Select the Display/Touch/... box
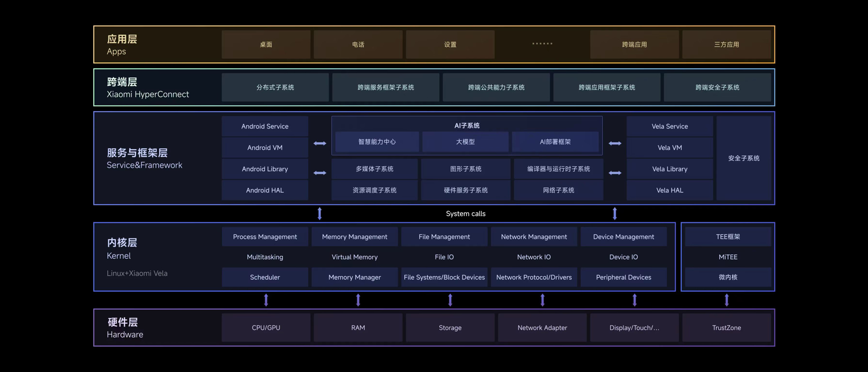This screenshot has height=372, width=868. click(x=634, y=328)
